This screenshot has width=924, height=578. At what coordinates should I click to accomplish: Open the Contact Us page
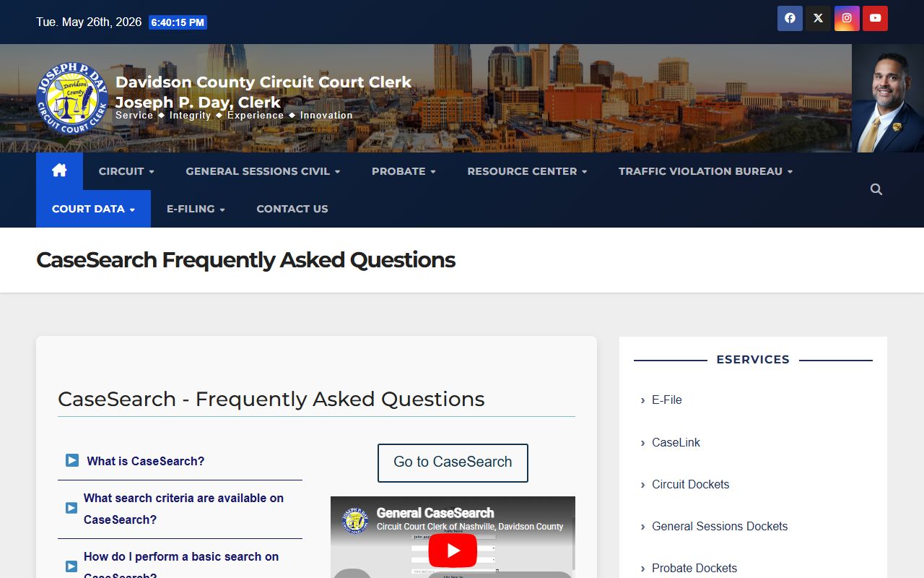292,209
